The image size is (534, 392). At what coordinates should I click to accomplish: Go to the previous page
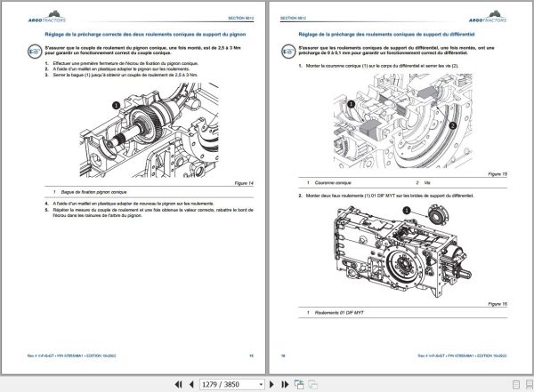tap(191, 385)
